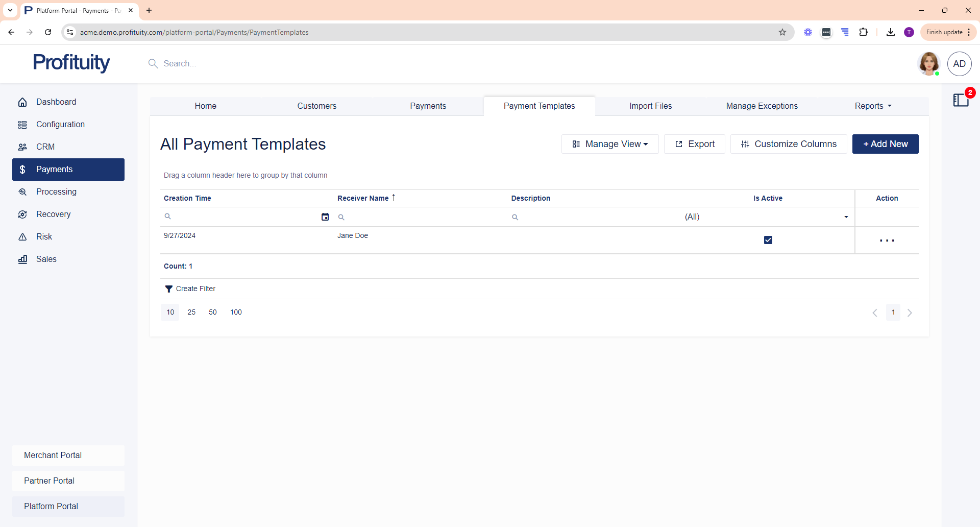The image size is (980, 527).
Task: Open the browser downloads icon
Action: 891,32
